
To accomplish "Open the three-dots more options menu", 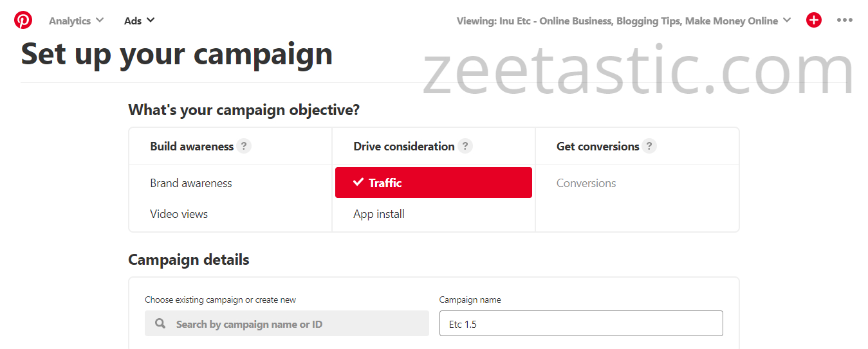I will (x=845, y=21).
